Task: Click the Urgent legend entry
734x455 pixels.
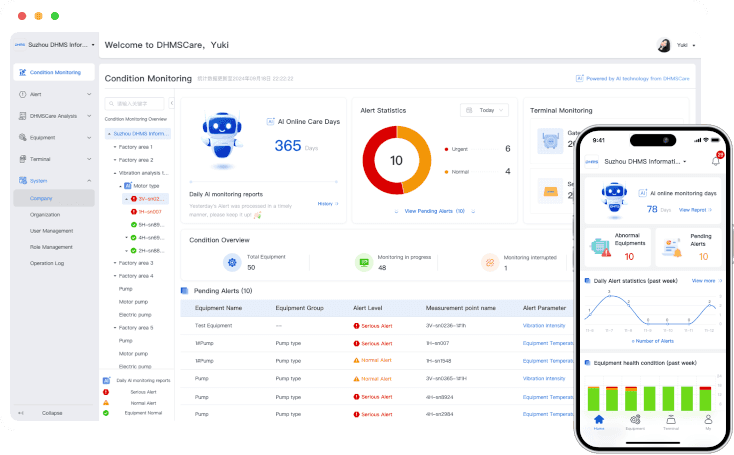Action: point(456,149)
